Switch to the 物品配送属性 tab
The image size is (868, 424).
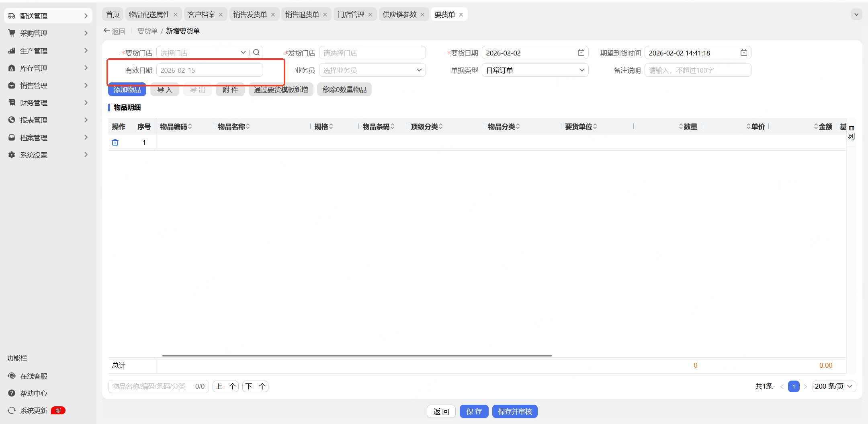pyautogui.click(x=149, y=14)
